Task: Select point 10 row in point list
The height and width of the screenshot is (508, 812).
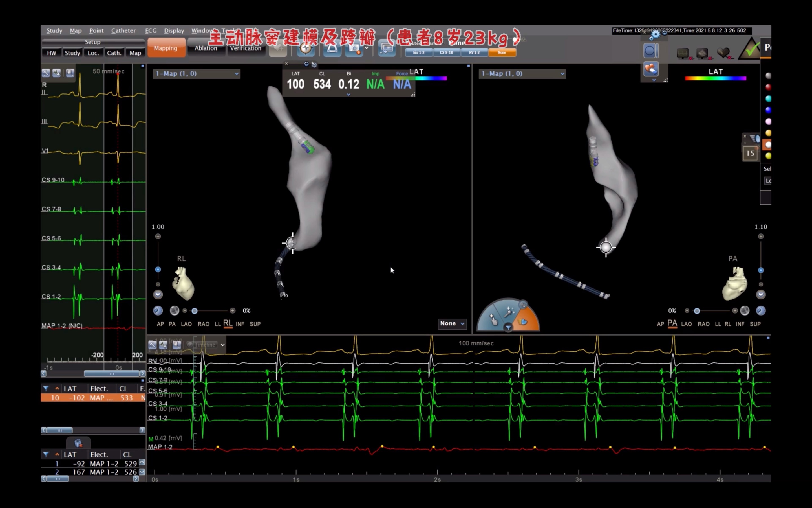Action: tap(93, 398)
